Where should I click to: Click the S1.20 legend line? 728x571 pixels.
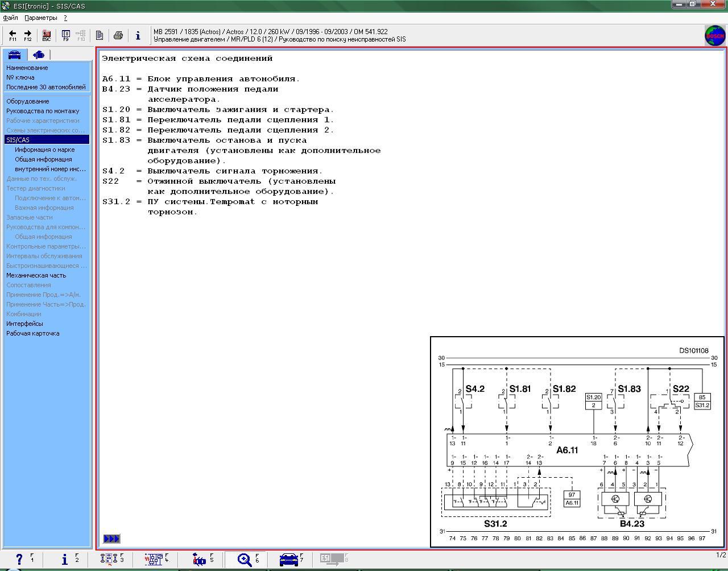click(x=218, y=109)
